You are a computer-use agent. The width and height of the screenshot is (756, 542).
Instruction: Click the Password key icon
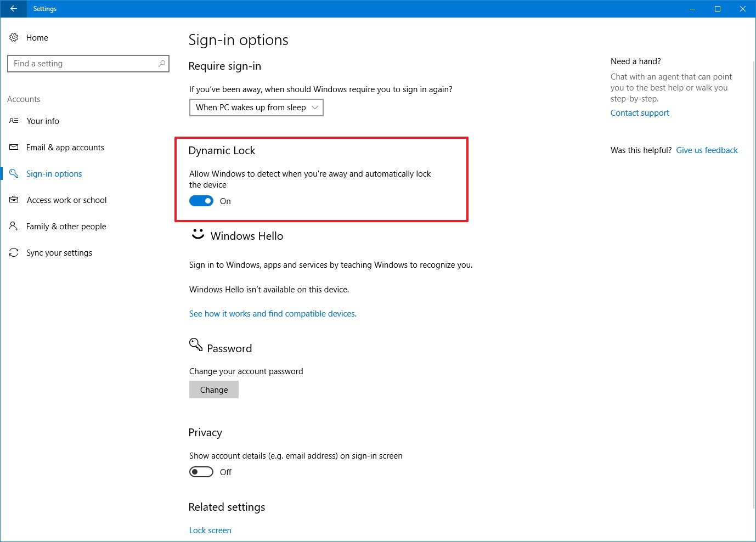point(196,345)
